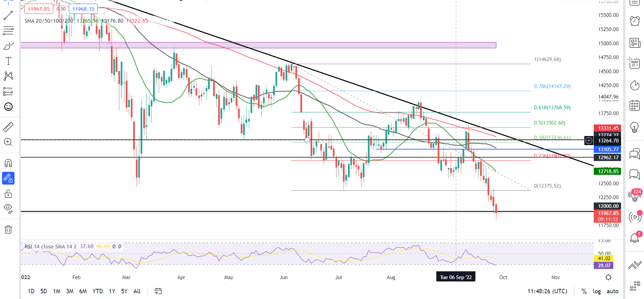Activate the zoom in tool
The image size is (644, 299).
pyautogui.click(x=8, y=142)
